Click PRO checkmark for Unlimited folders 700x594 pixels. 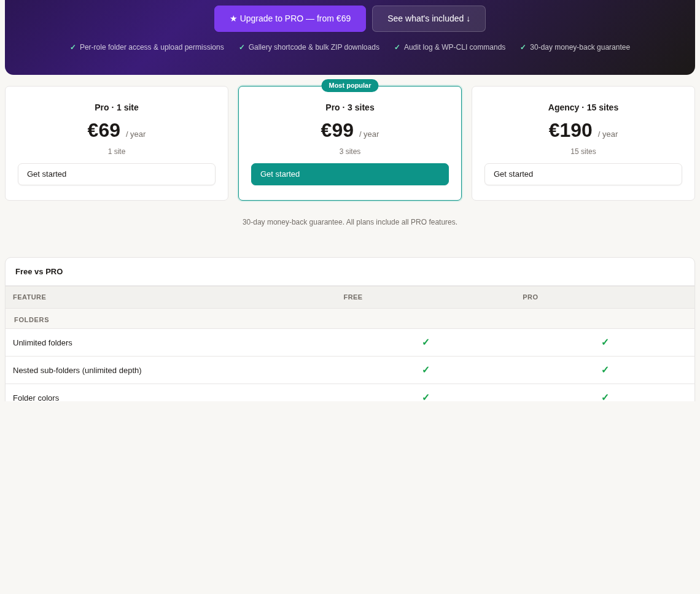(605, 342)
